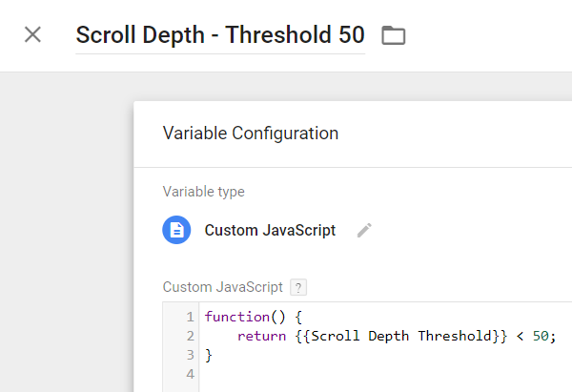572x392 pixels.
Task: Click the pencil icon to edit variable type
Action: click(x=364, y=230)
